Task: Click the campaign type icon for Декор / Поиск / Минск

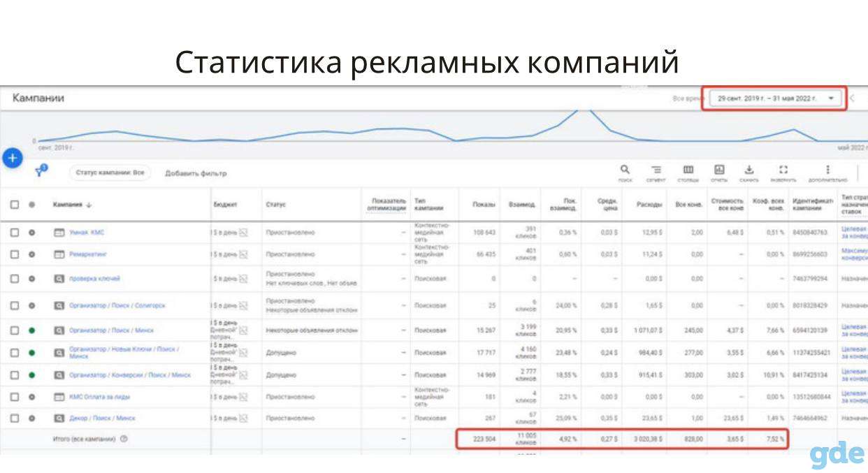Action: (x=59, y=419)
